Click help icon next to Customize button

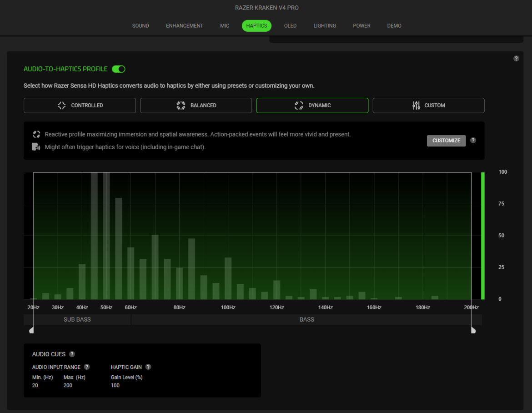point(473,141)
